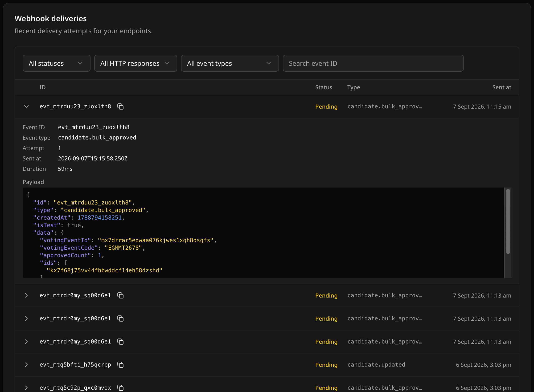Click the Sent at column header
534x392 pixels.
point(501,87)
